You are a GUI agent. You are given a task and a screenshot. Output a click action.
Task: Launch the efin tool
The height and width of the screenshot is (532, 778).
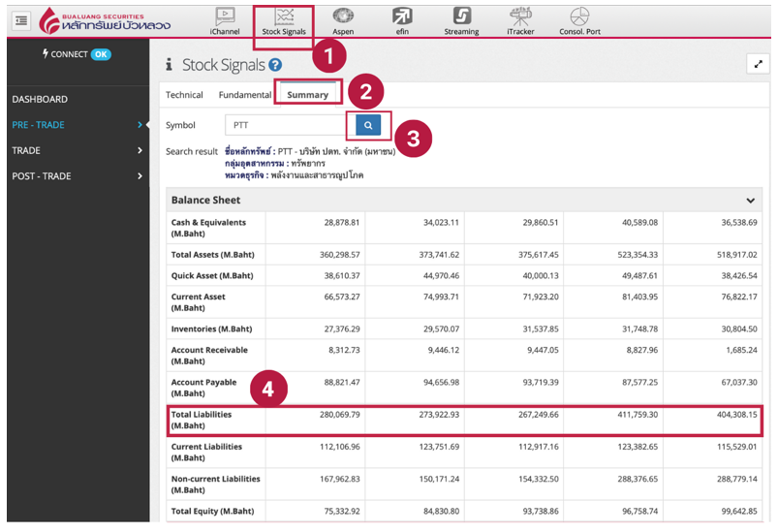point(402,21)
